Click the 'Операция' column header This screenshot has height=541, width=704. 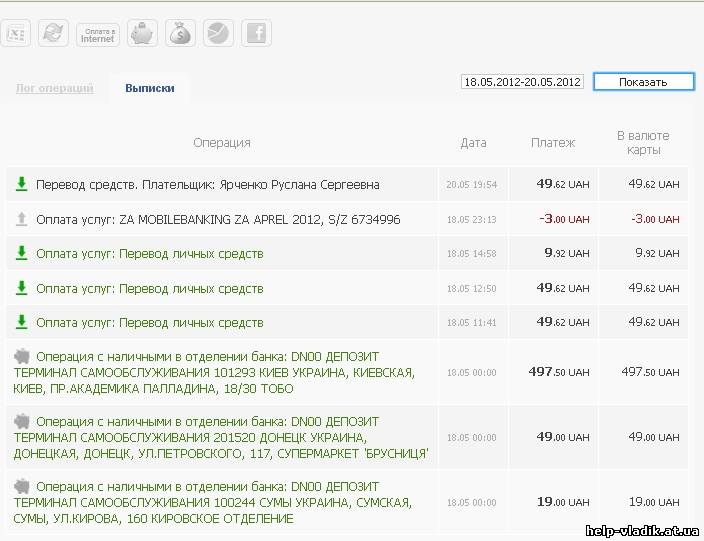click(222, 143)
